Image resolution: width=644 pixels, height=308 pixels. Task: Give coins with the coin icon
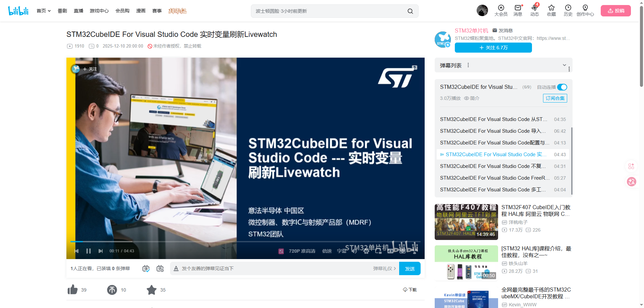click(x=112, y=290)
